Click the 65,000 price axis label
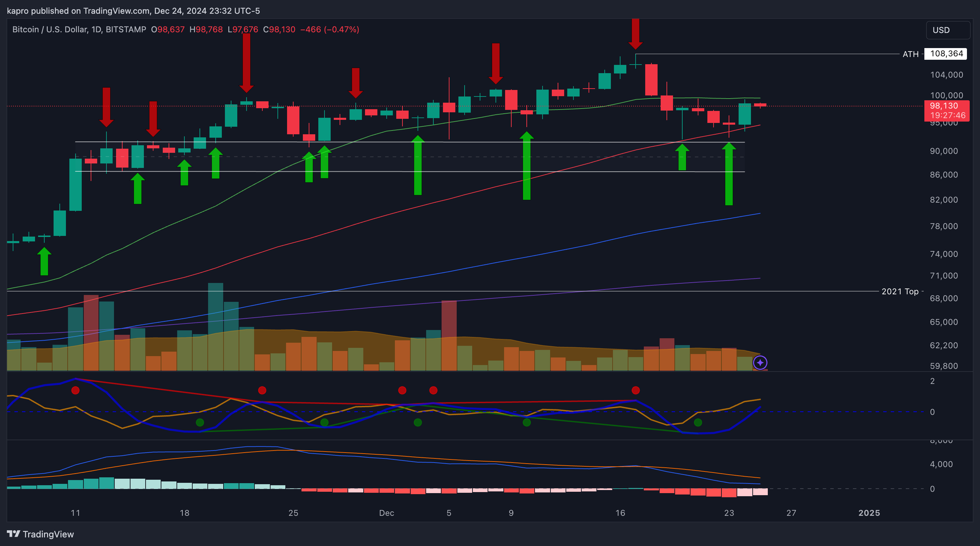Image resolution: width=980 pixels, height=546 pixels. 944,322
